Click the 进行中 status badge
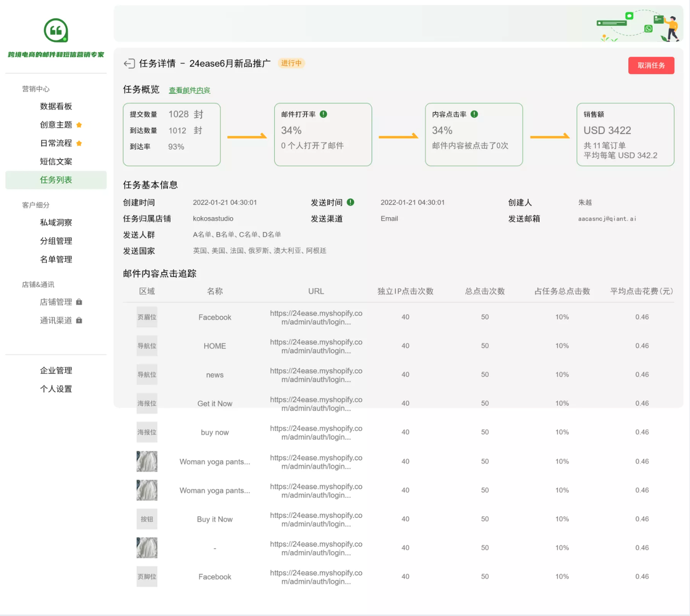690x616 pixels. pyautogui.click(x=292, y=63)
